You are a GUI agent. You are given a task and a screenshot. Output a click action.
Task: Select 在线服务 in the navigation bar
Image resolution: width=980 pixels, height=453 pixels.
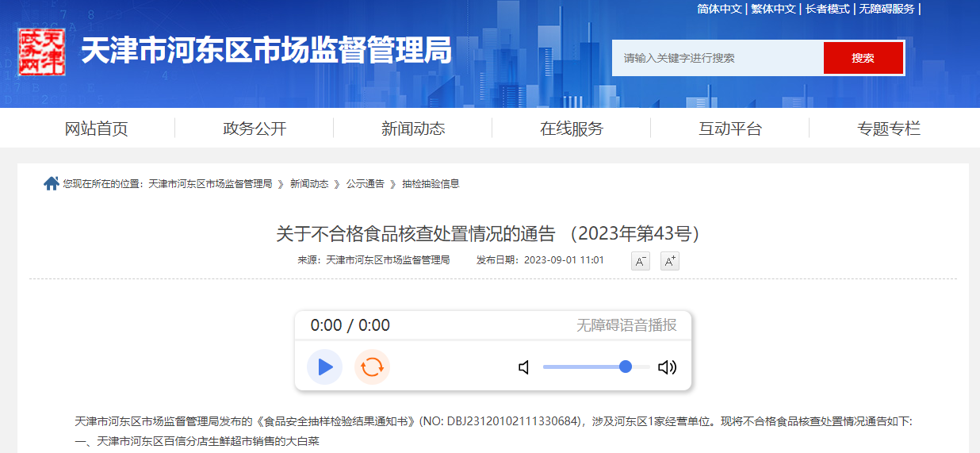point(572,129)
